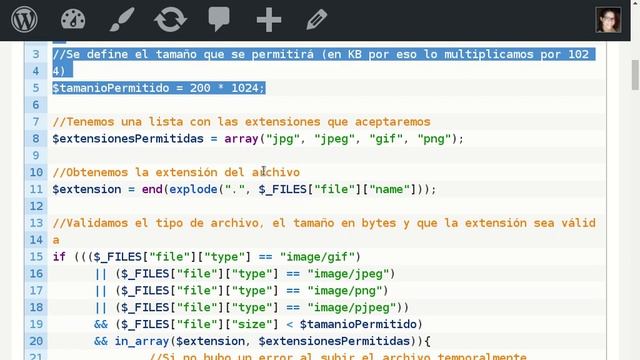Click the Edit post pencil icon
Viewport: 640px width, 360px height.
tap(317, 19)
